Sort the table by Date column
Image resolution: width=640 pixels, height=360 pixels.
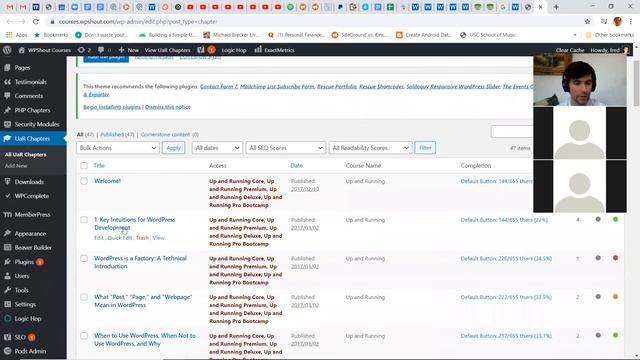(x=297, y=166)
